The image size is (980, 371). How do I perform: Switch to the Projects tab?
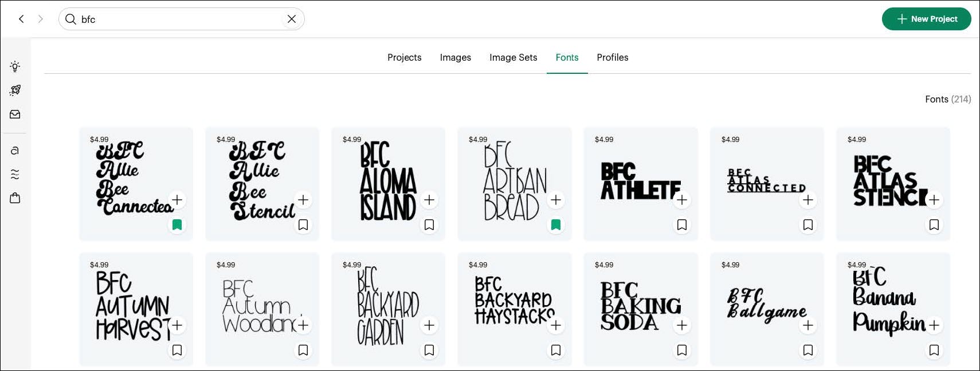pyautogui.click(x=404, y=57)
